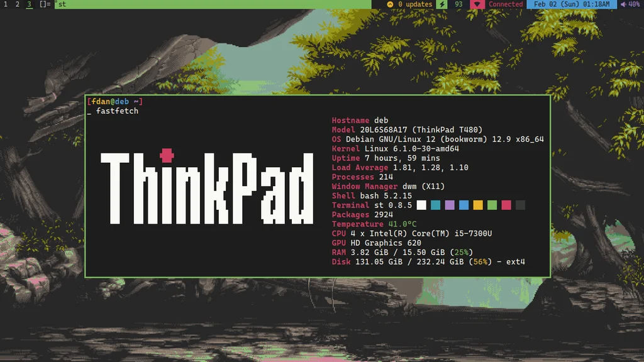The image size is (644, 362).
Task: Click the white color block in fastfetch
Action: click(x=421, y=206)
